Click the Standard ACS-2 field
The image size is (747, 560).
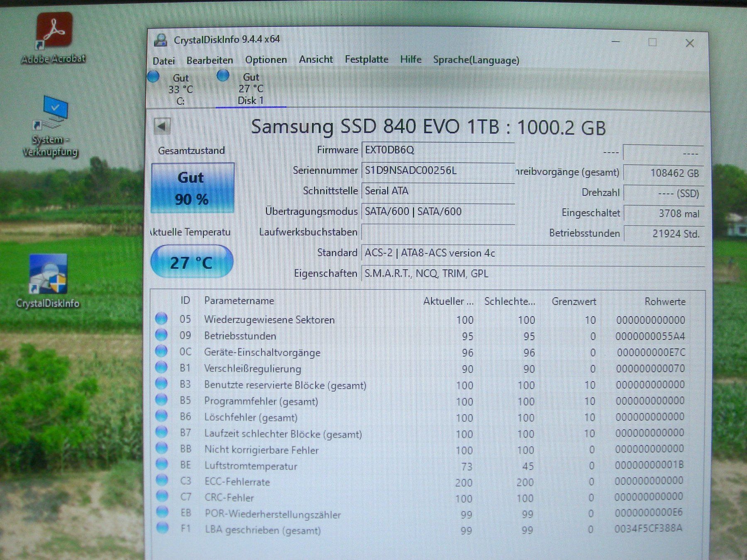tap(533, 253)
